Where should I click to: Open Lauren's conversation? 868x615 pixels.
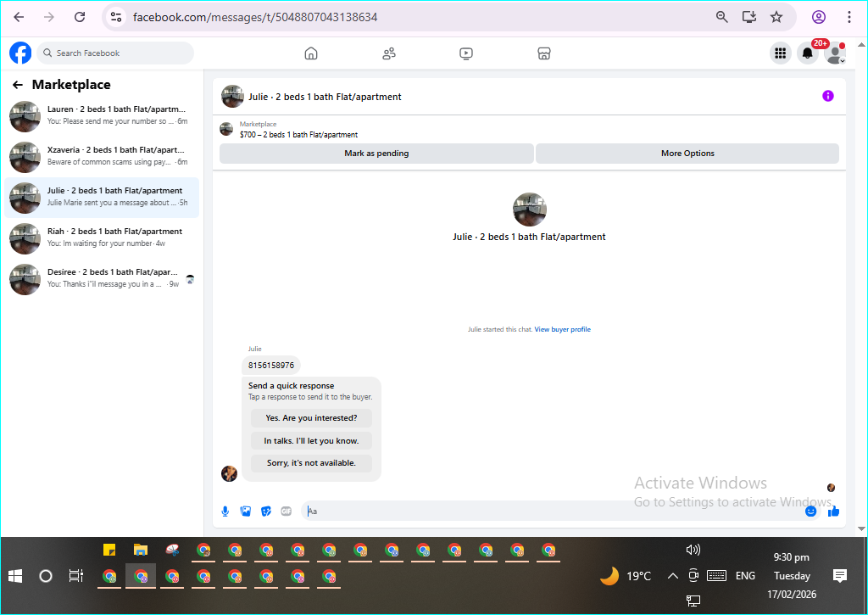102,116
